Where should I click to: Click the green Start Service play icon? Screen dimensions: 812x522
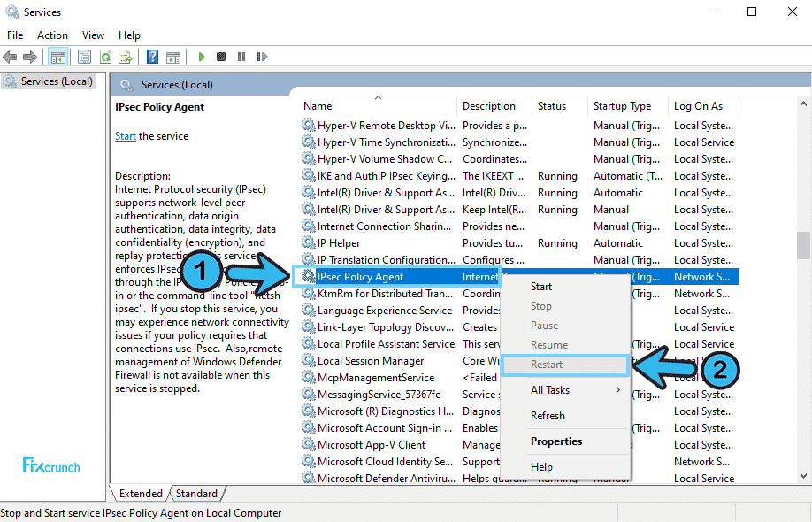tap(202, 57)
